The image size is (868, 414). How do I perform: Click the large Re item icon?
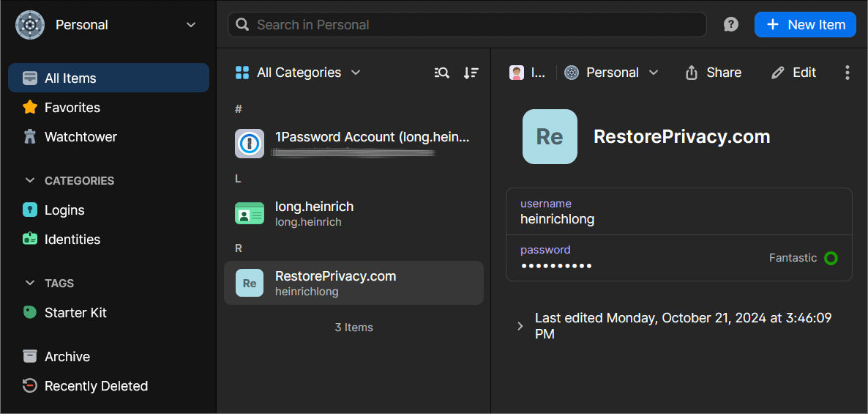(x=550, y=136)
